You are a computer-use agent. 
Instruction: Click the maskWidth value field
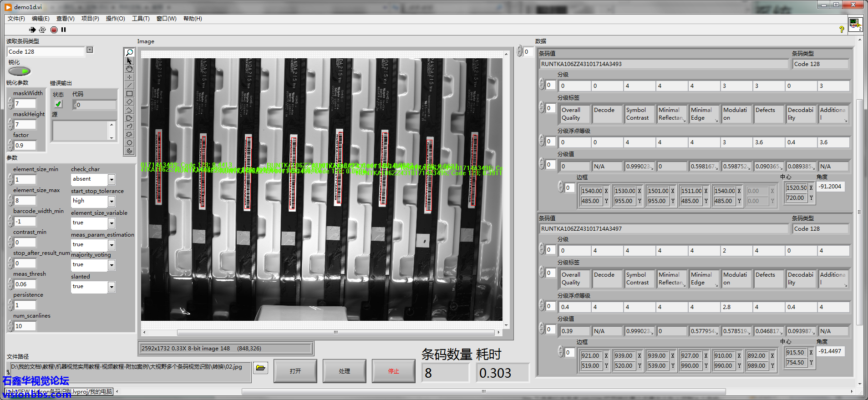click(x=25, y=104)
